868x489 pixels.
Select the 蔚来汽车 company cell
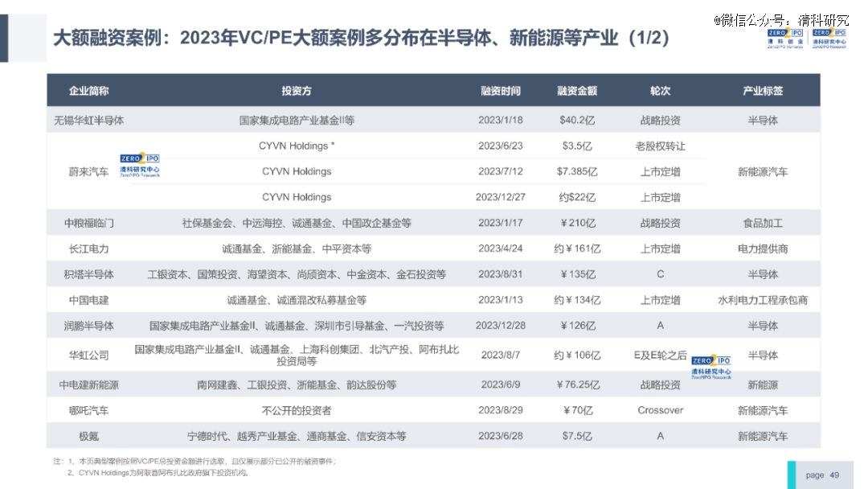88,171
